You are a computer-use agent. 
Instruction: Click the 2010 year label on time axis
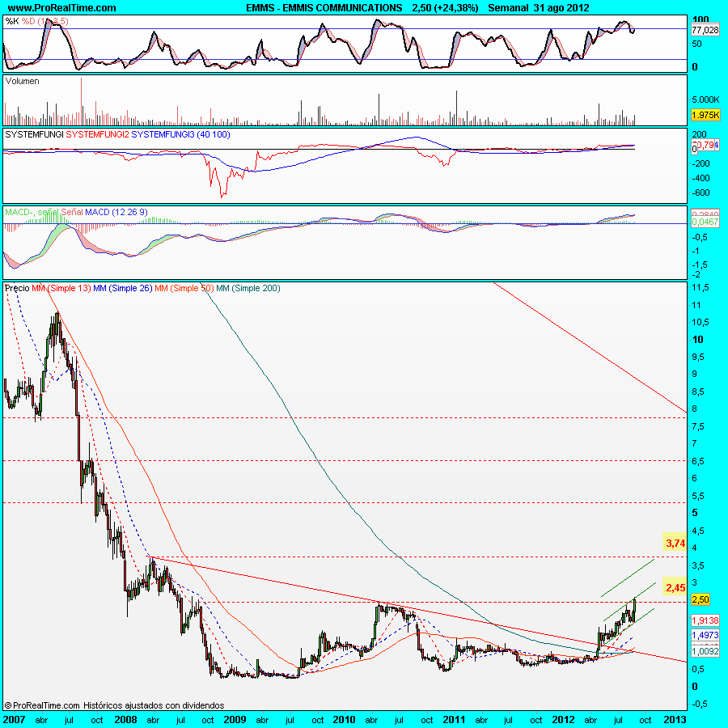coord(344,720)
